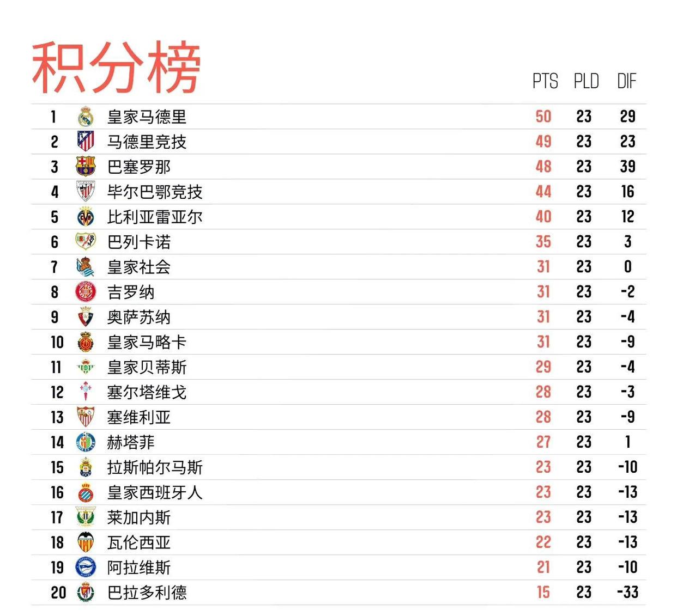This screenshot has height=616, width=677.
Task: Click the Atlético Madrid club crest
Action: pyautogui.click(x=86, y=142)
